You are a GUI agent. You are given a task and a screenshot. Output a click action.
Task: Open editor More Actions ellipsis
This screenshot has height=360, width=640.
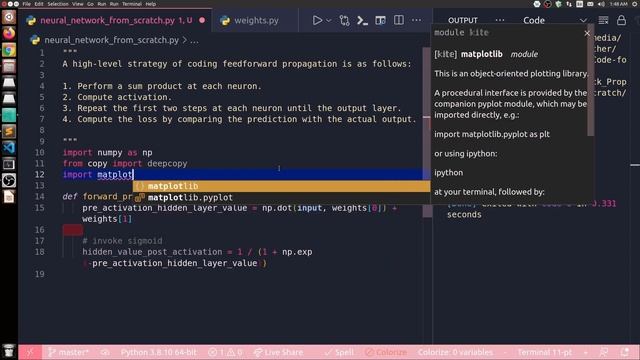click(x=416, y=20)
